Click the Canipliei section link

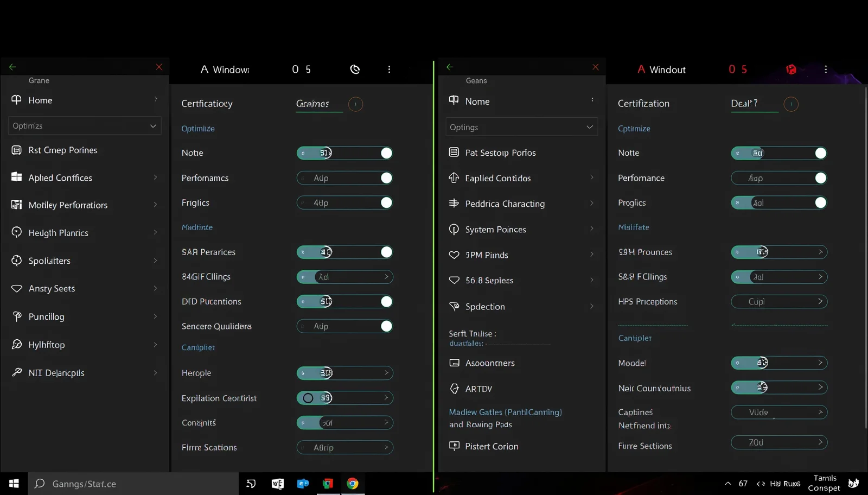coord(198,347)
